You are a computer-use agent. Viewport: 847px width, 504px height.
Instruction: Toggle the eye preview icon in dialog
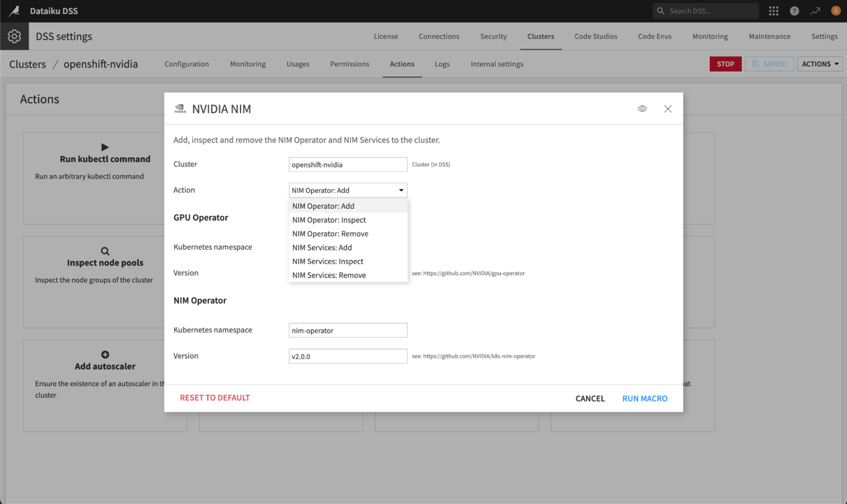click(642, 108)
